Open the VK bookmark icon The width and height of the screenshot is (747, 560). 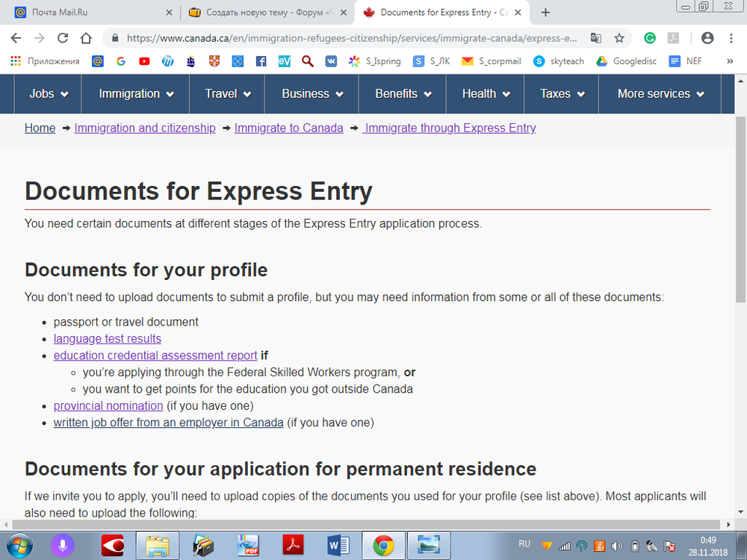330,61
